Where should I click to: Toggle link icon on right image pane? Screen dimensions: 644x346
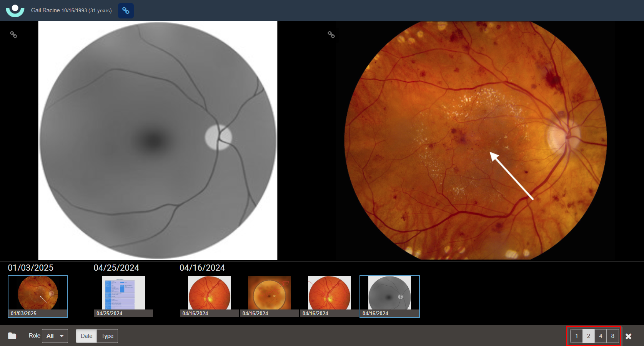click(331, 35)
